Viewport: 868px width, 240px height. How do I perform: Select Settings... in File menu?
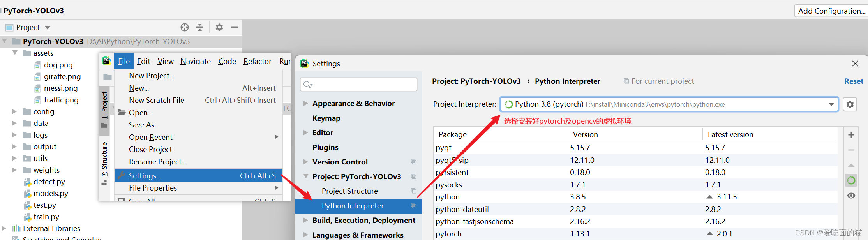tap(145, 176)
